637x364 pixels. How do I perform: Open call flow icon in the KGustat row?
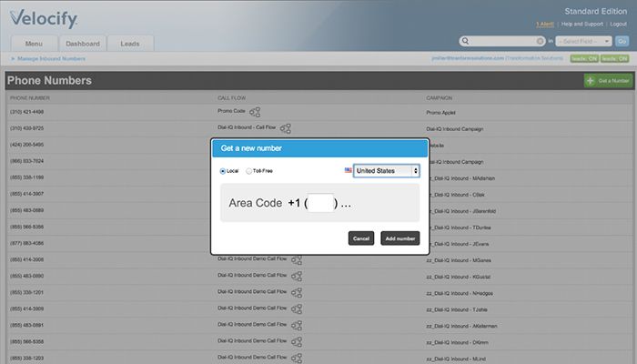[297, 277]
